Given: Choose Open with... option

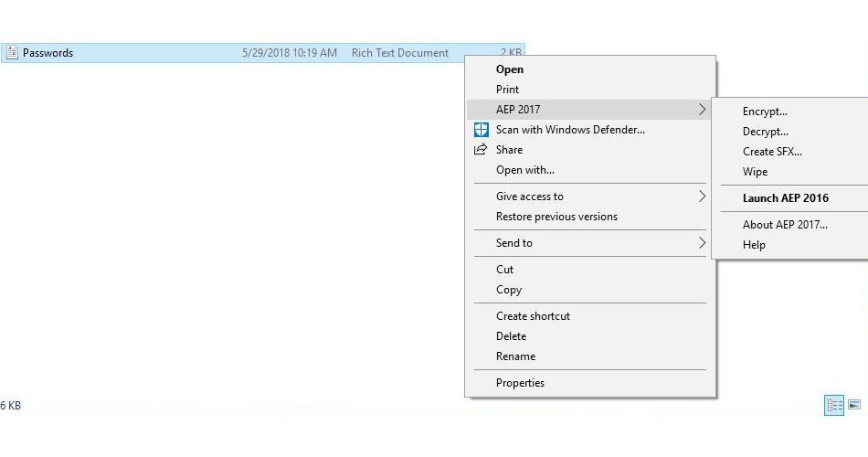Looking at the screenshot, I should coord(590,169).
